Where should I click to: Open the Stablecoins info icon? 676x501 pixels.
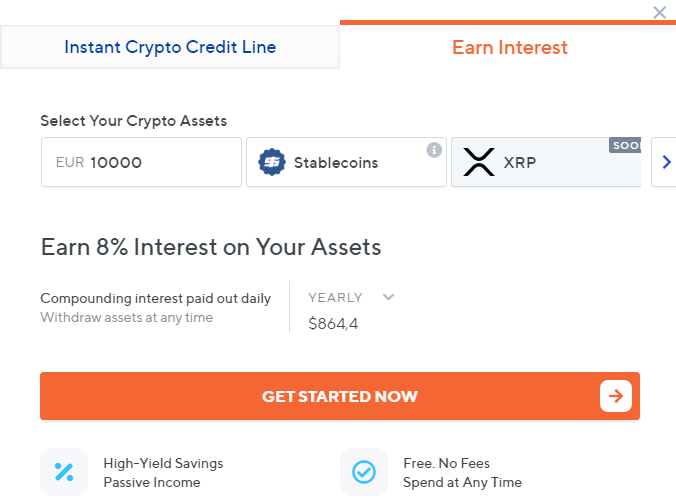point(434,150)
